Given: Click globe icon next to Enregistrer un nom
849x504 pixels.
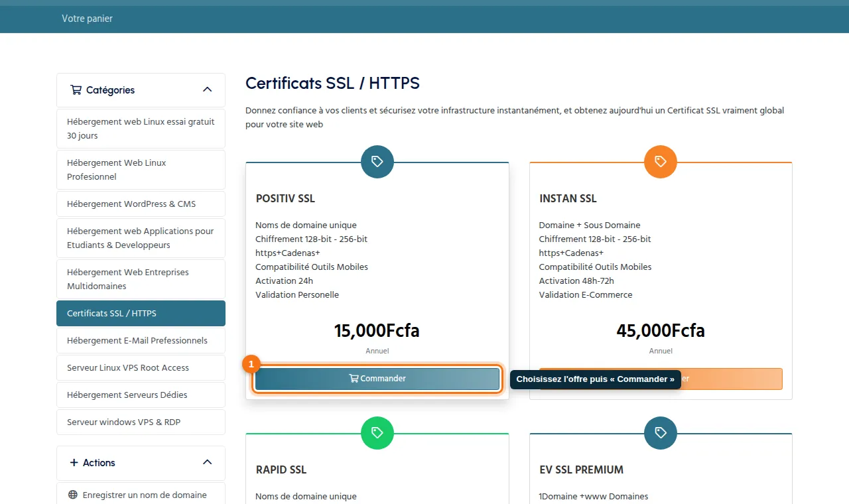Looking at the screenshot, I should [73, 495].
